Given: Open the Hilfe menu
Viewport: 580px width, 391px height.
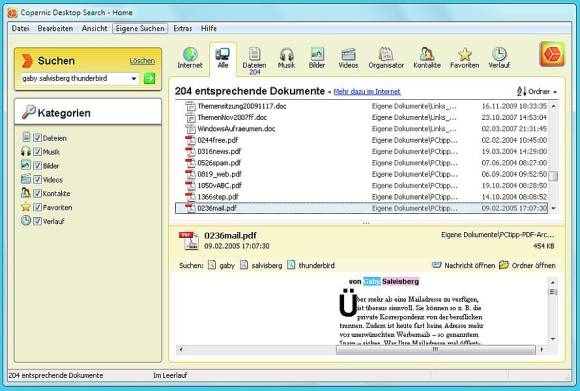Looking at the screenshot, I should (x=209, y=28).
